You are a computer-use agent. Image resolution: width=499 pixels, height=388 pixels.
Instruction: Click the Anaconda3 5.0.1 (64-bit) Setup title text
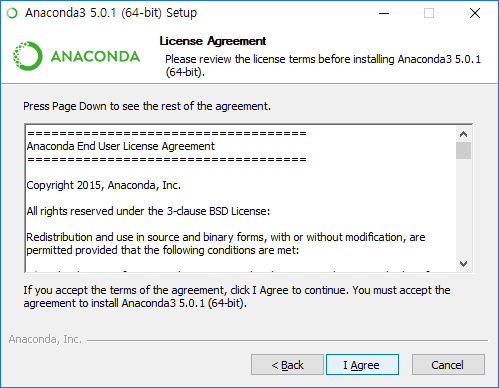coord(111,13)
